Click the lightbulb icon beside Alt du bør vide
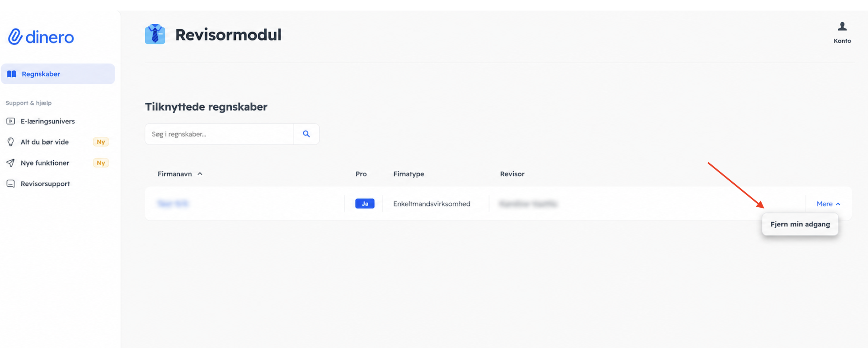868x348 pixels. tap(11, 142)
